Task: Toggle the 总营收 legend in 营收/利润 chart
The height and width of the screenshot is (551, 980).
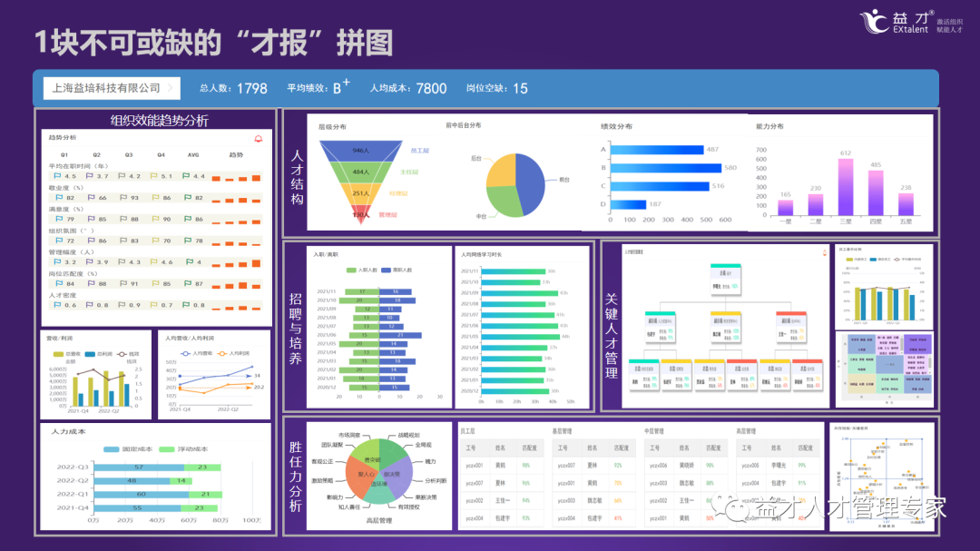Action: (x=67, y=354)
